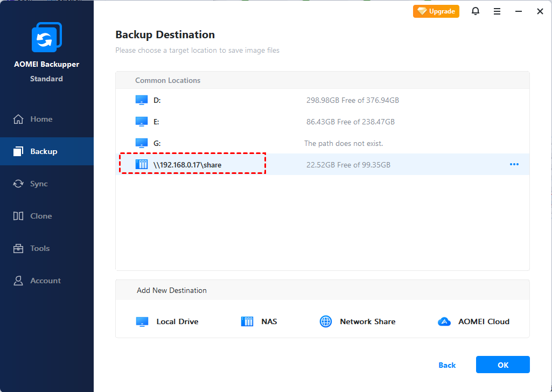Choose the E: drive location
This screenshot has width=552, height=392.
(156, 122)
